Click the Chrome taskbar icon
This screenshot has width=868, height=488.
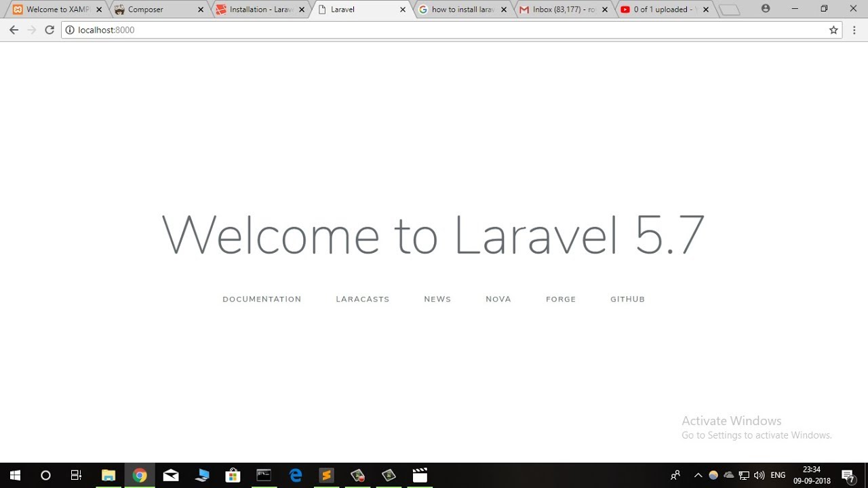(140, 475)
